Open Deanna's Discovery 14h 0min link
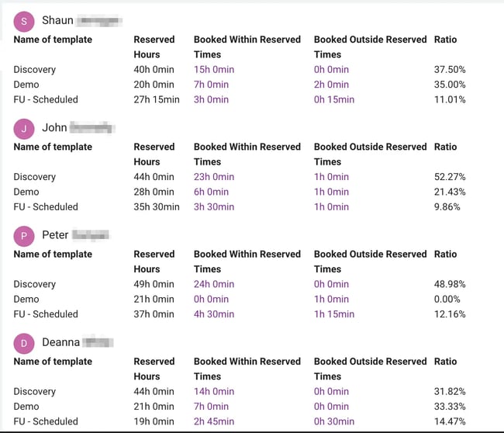This screenshot has width=504, height=433. 214,392
